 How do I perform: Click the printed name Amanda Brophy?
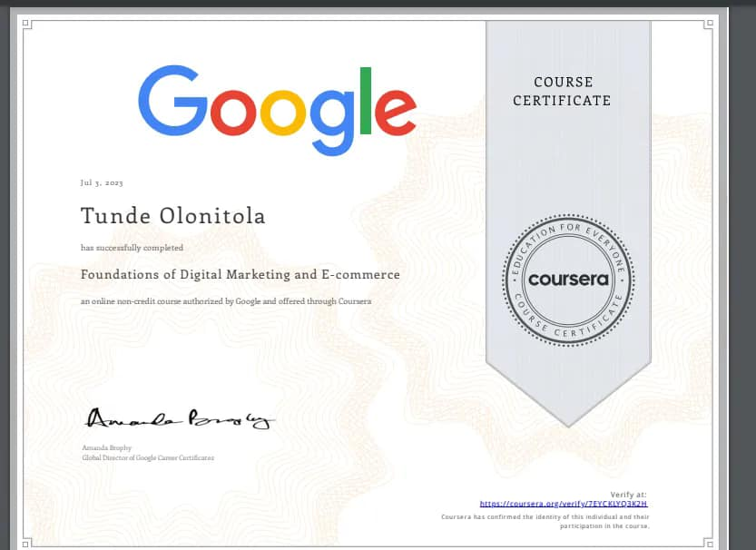point(106,447)
